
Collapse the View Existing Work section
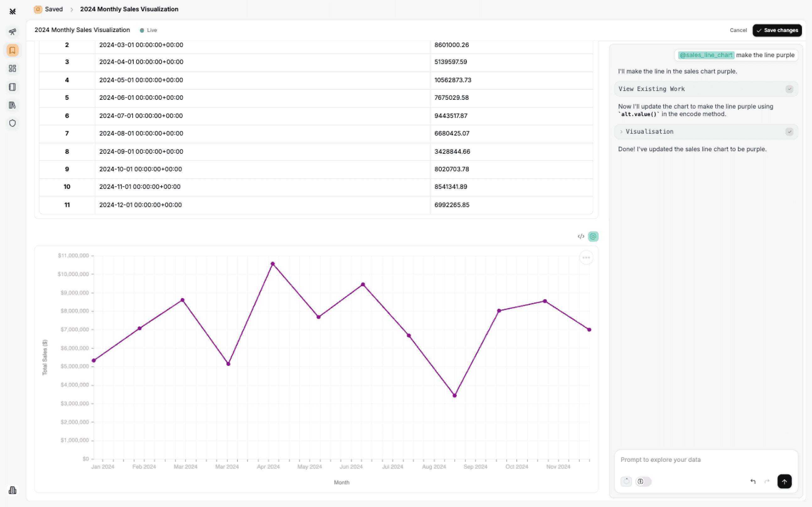click(651, 88)
